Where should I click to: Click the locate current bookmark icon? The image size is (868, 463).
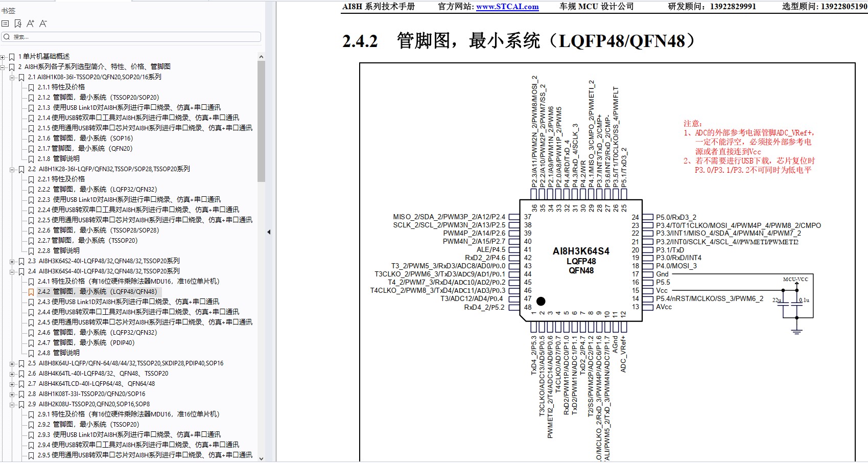point(18,24)
